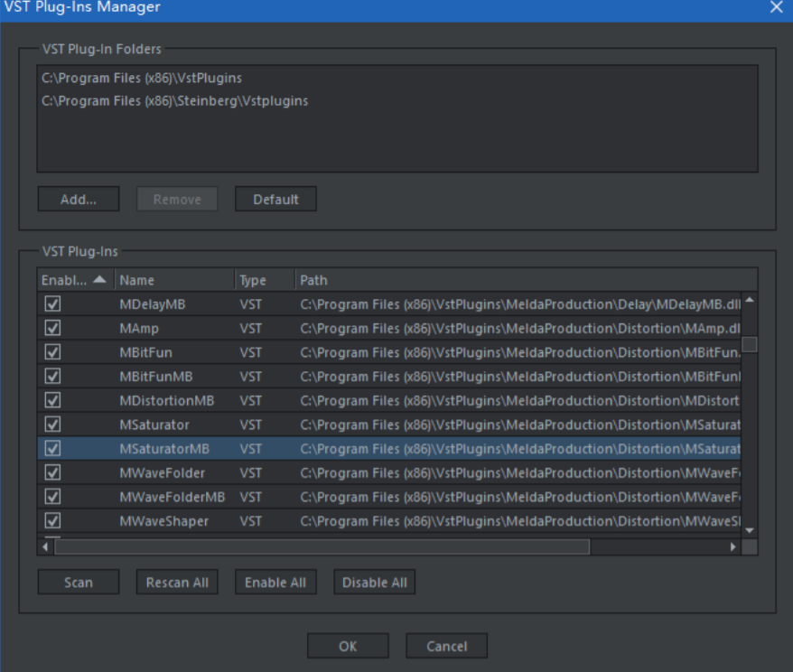Toggle the MWaveShaper enabled checkbox
The width and height of the screenshot is (793, 672).
click(x=52, y=520)
